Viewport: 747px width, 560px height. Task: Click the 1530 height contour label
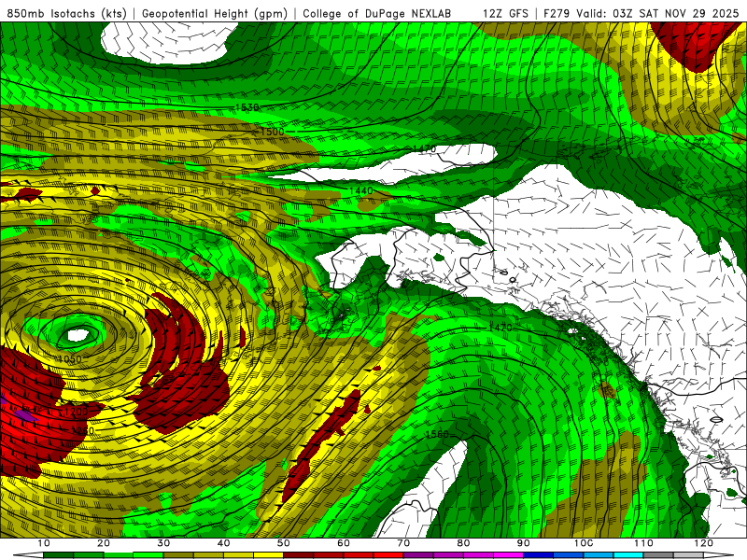click(x=247, y=107)
